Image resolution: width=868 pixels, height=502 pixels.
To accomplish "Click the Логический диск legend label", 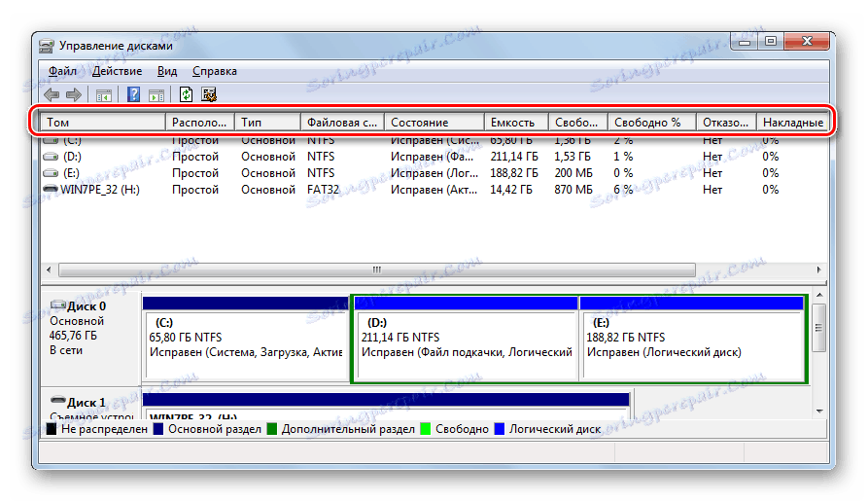I will coord(555,429).
